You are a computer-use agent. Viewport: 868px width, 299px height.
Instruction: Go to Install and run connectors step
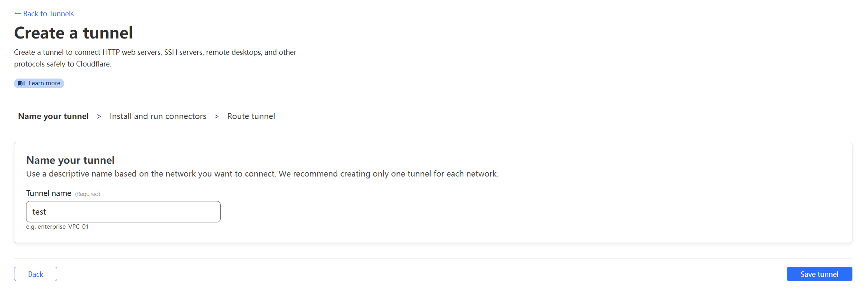coord(158,116)
